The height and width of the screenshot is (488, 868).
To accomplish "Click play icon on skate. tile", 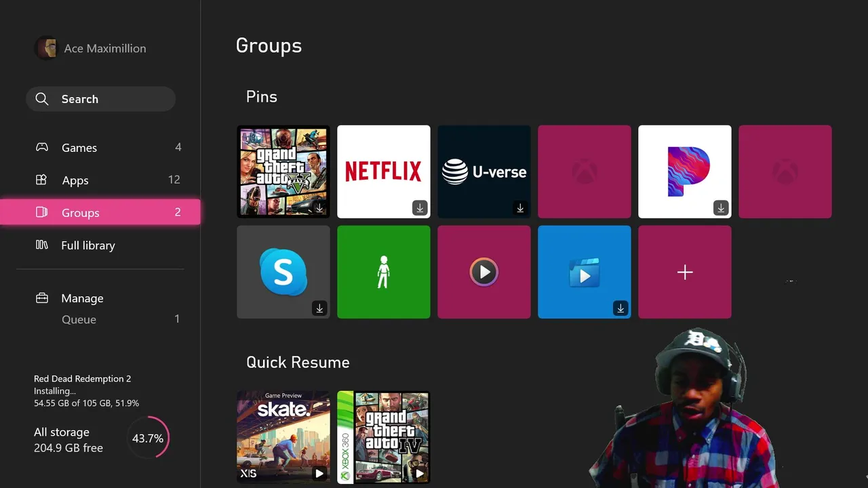I will (319, 473).
